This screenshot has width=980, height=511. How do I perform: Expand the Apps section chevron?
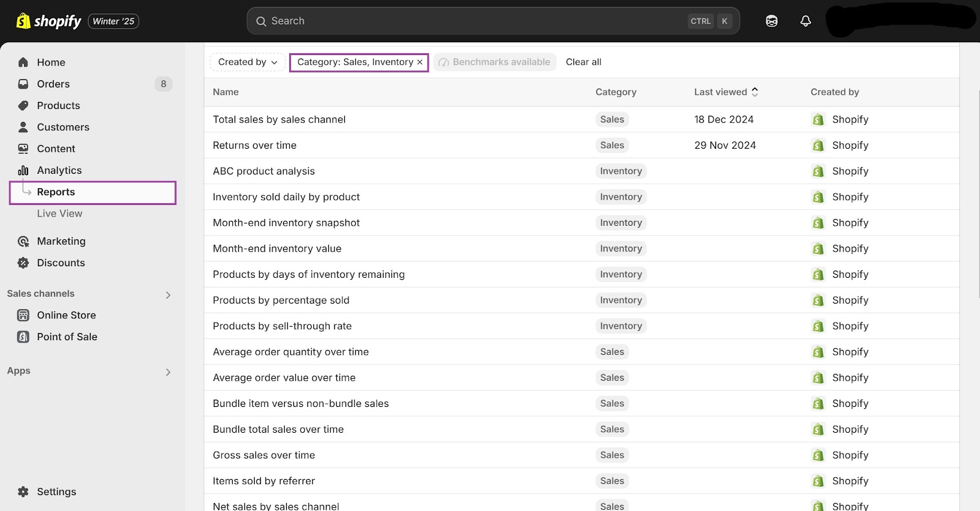point(168,372)
